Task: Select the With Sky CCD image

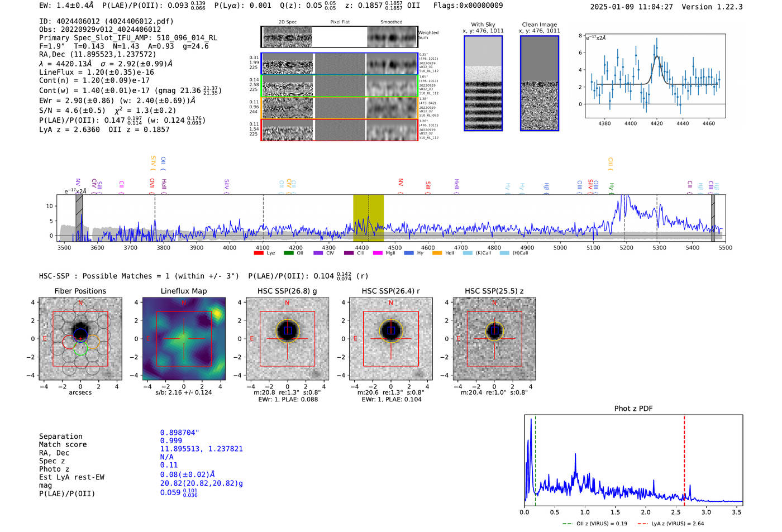Action: (x=483, y=83)
